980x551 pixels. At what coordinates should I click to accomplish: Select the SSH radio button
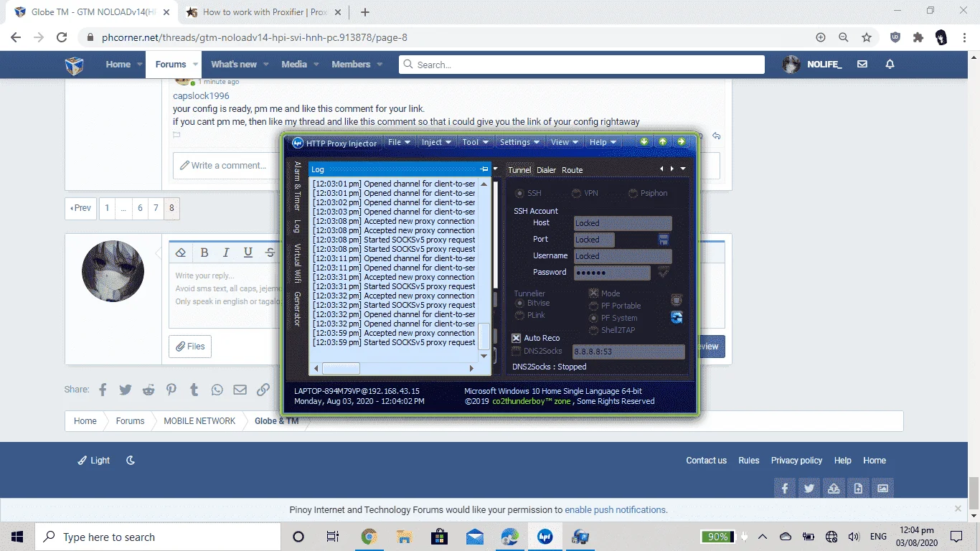(519, 194)
